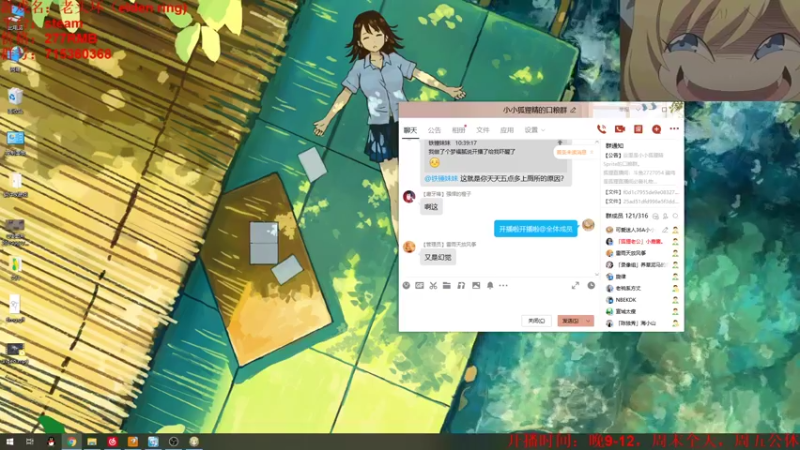
Task: Open Chrome from the taskbar
Action: [x=71, y=442]
